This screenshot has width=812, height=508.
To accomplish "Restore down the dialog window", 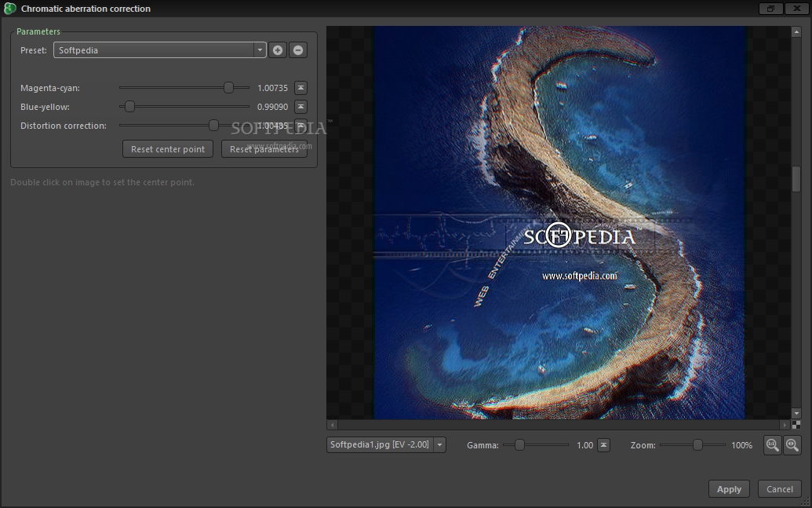I will click(770, 9).
